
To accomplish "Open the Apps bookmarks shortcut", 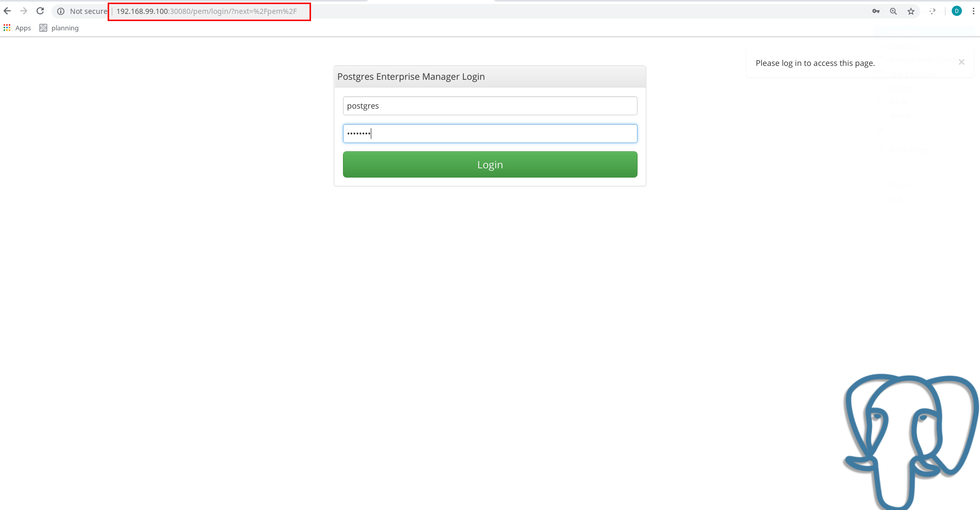I will click(x=17, y=28).
